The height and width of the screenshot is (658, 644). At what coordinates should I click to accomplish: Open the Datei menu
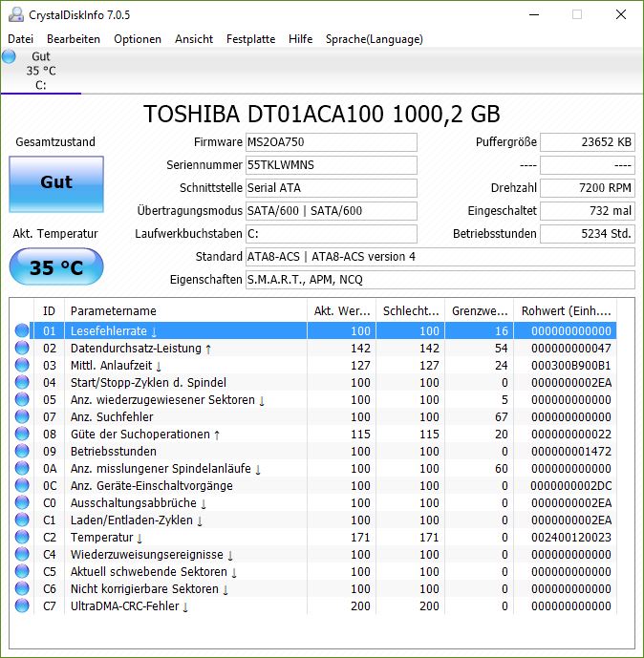point(21,39)
